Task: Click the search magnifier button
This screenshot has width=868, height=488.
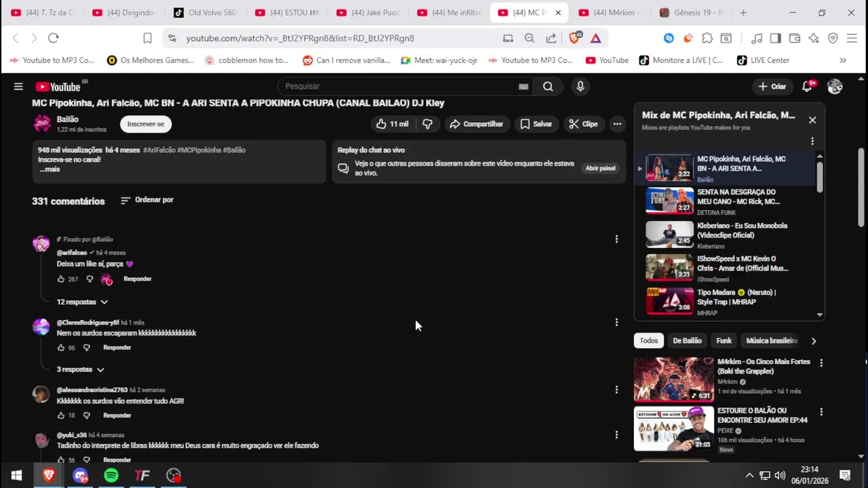Action: tap(548, 86)
